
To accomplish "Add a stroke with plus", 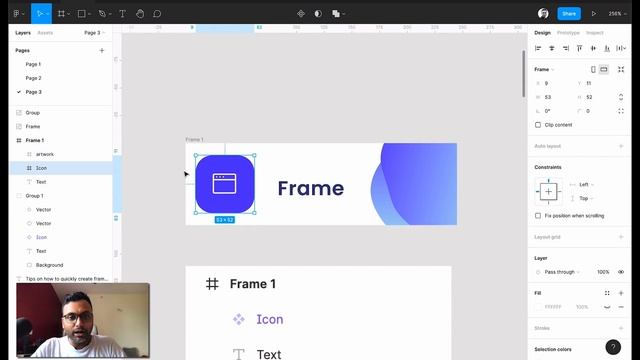I will point(621,328).
